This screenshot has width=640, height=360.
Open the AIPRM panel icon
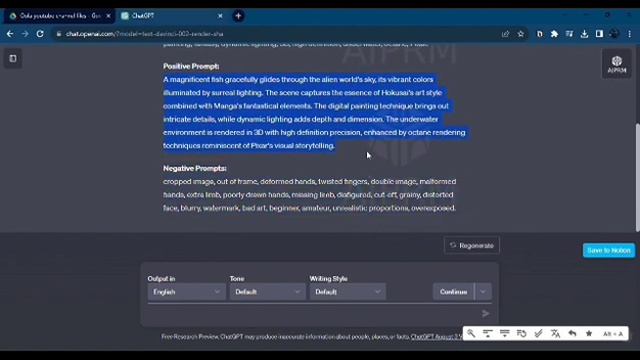tap(617, 64)
